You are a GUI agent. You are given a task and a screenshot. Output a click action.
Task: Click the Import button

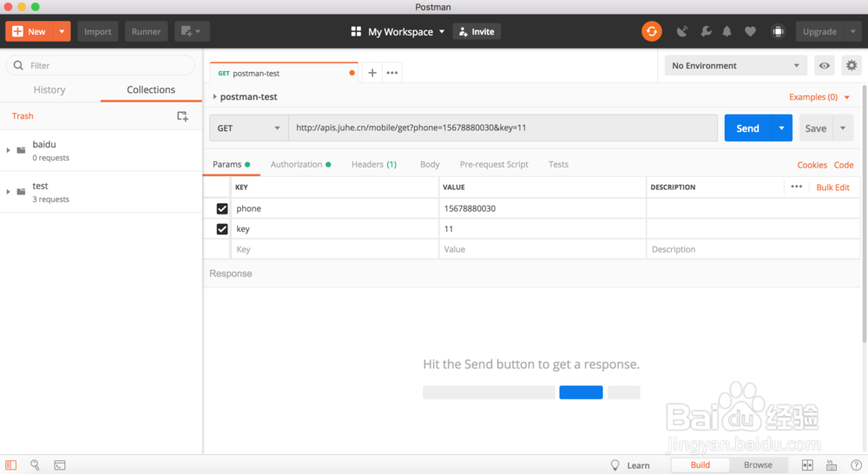[97, 31]
